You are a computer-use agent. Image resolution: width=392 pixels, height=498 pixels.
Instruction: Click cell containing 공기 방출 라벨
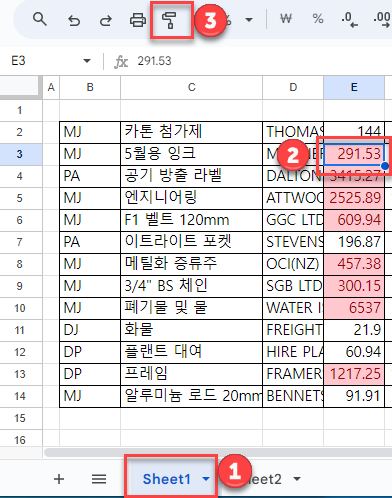[191, 176]
